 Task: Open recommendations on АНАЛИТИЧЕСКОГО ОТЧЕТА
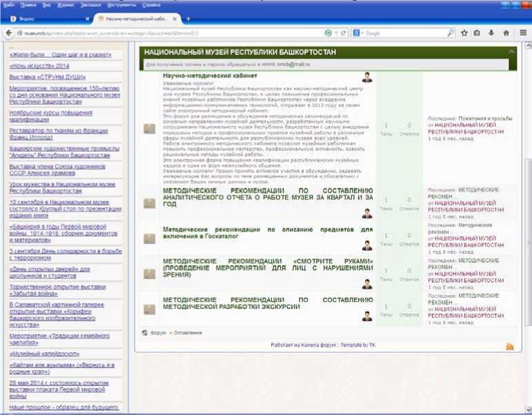coord(268,197)
